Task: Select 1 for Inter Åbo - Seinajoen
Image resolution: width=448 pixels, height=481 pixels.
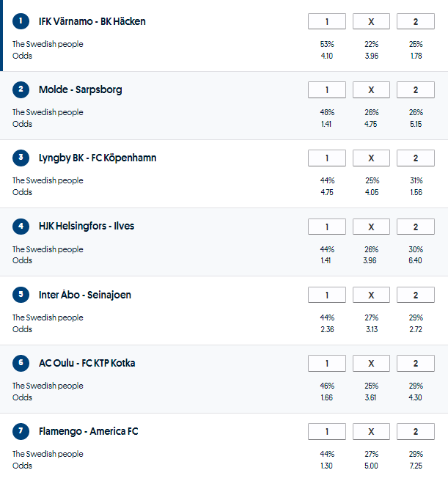Action: (x=327, y=295)
